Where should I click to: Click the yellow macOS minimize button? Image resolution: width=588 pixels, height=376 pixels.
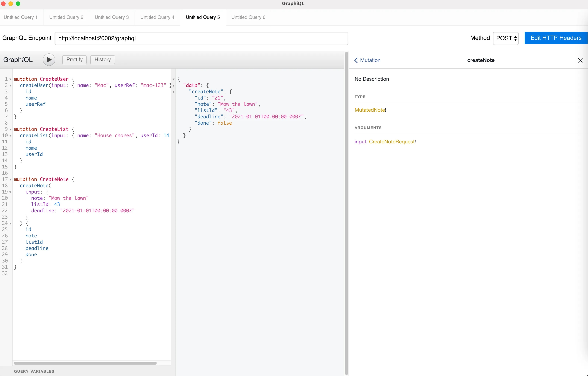point(11,4)
